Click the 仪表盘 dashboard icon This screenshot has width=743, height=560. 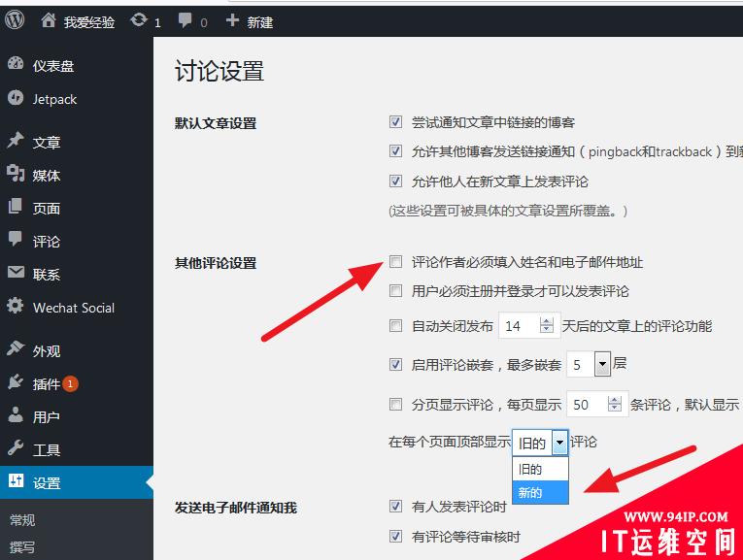(16, 63)
